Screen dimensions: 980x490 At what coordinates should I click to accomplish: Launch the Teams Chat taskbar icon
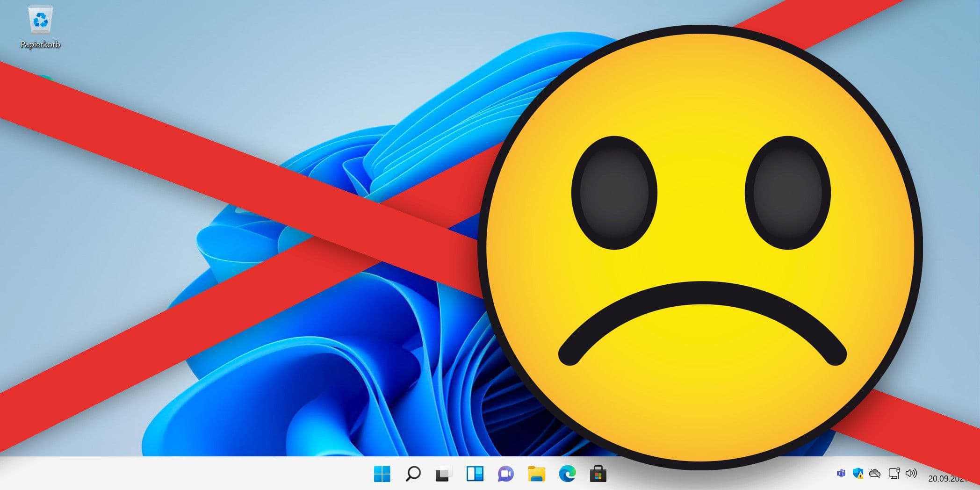click(506, 474)
